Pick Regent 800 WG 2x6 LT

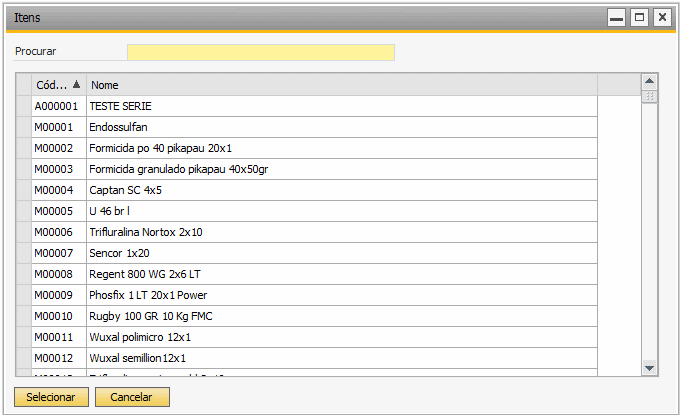307,274
